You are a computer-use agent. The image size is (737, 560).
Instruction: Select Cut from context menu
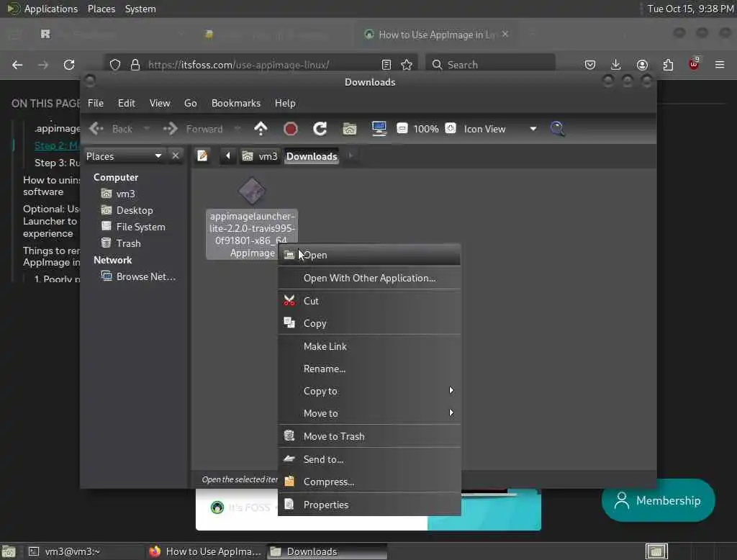pyautogui.click(x=369, y=301)
